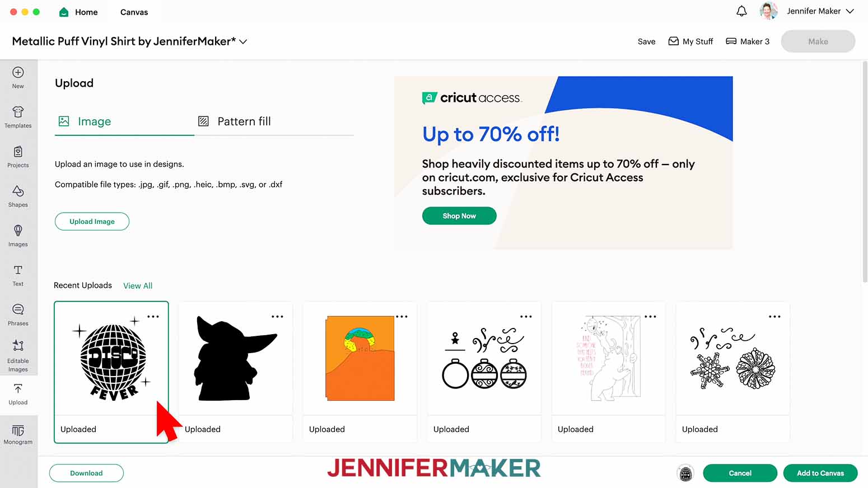Select the black silhouette uploaded thumbnail
868x488 pixels.
(x=235, y=359)
